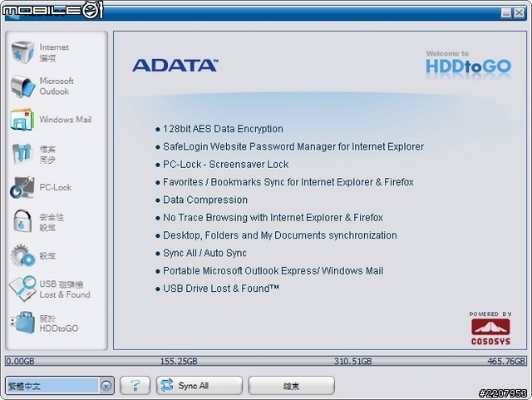532x400 pixels.
Task: Click Favorites / Bookmarks Sync text
Action: click(288, 182)
